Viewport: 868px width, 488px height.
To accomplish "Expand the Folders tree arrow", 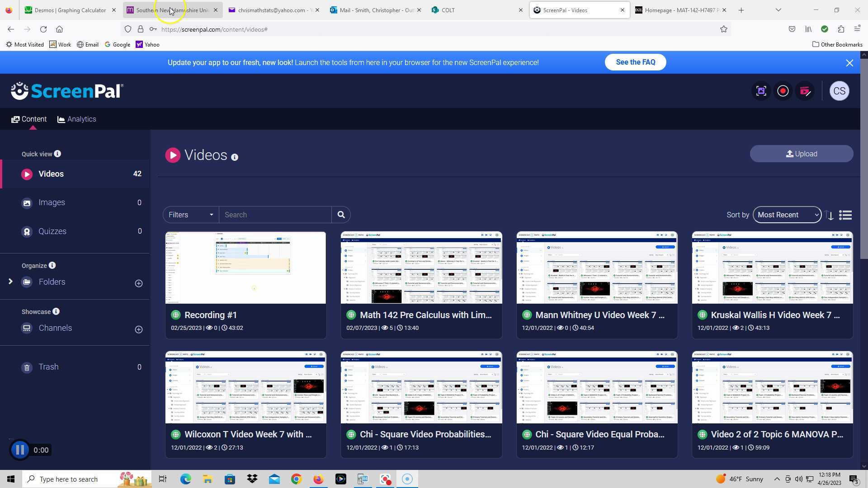I will (10, 282).
